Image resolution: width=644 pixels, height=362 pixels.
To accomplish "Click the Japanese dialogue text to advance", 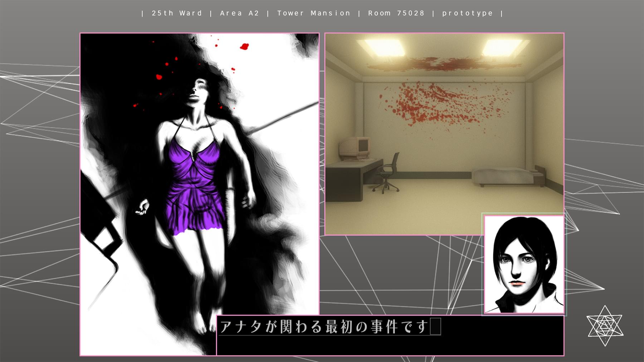I will pos(324,327).
